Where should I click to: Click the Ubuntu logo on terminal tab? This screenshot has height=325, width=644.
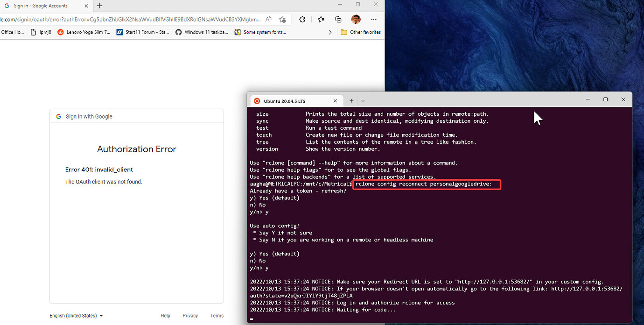[x=257, y=100]
